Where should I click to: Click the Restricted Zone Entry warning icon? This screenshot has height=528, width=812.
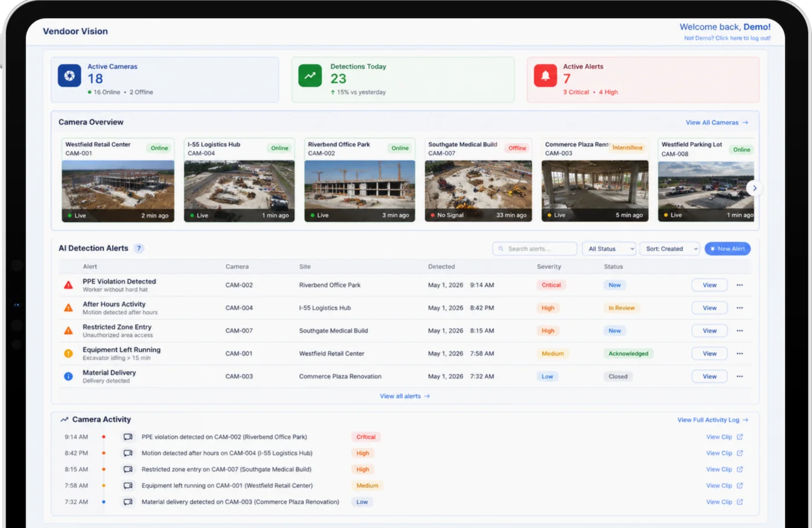click(x=68, y=331)
